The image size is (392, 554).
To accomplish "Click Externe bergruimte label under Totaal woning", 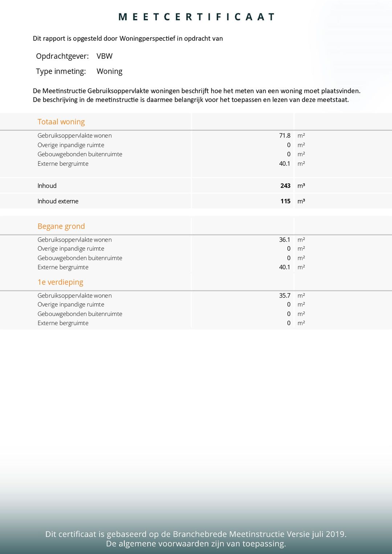I will coord(63,164).
